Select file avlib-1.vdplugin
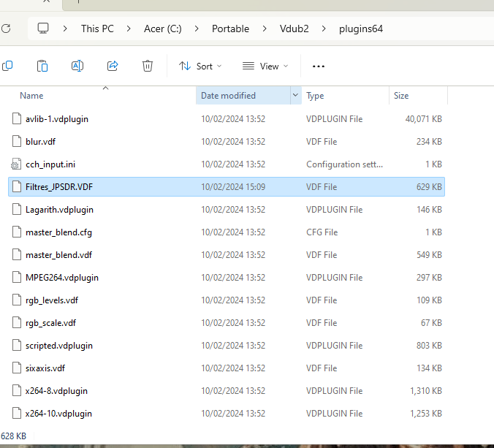The height and width of the screenshot is (448, 494). click(227, 119)
